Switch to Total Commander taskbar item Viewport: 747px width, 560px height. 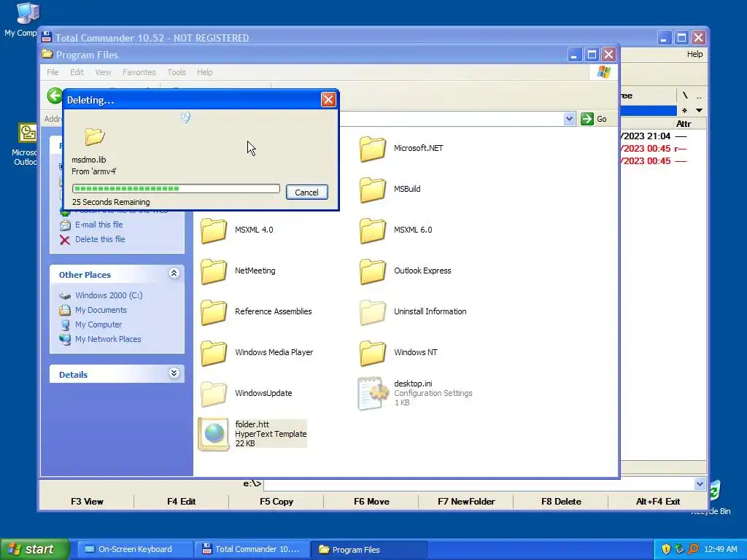pos(252,549)
